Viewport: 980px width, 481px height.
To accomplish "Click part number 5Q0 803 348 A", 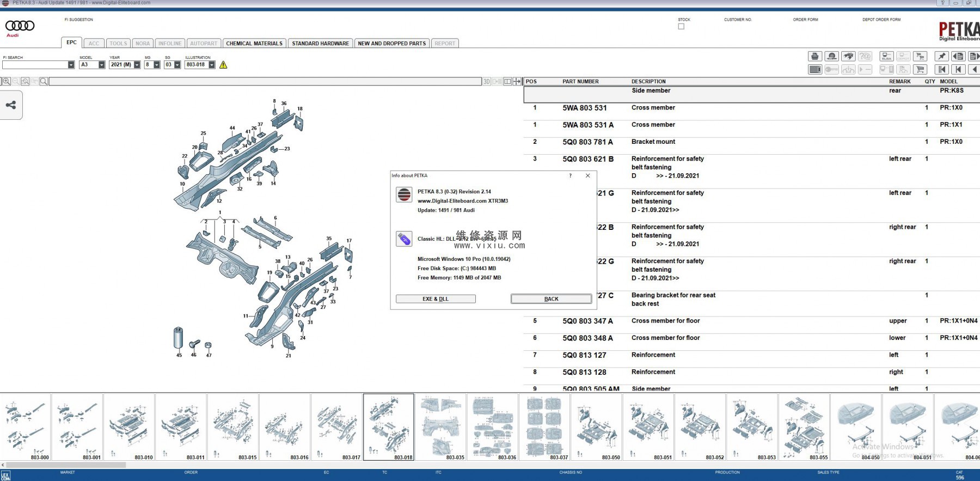I will [x=587, y=338].
